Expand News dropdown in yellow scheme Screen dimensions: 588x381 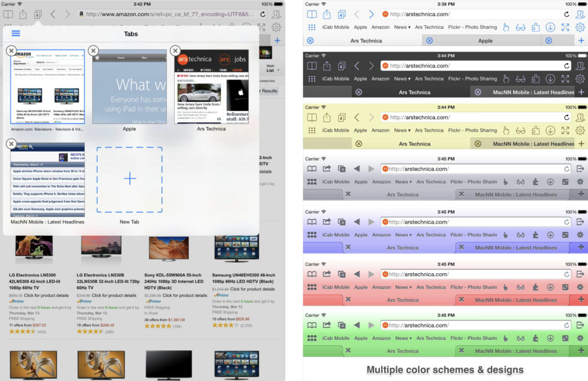point(402,130)
